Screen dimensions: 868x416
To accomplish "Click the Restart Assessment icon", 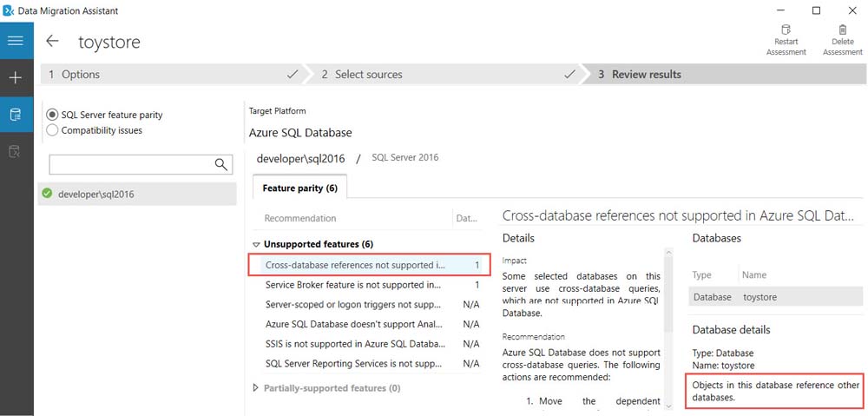I will [x=786, y=32].
